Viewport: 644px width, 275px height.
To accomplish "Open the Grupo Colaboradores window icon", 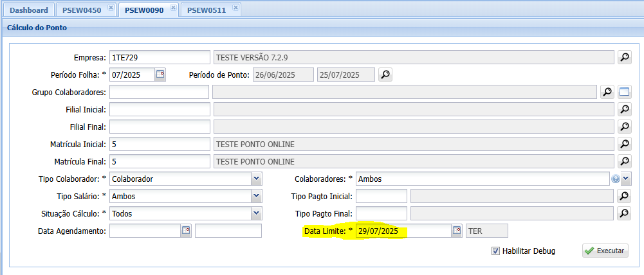I will tap(624, 92).
